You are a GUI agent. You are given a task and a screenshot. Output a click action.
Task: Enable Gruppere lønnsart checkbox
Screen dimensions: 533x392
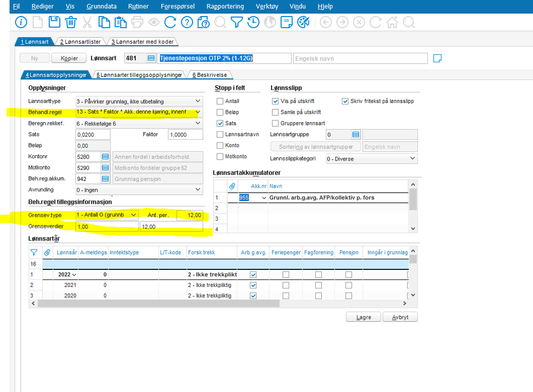pos(275,123)
